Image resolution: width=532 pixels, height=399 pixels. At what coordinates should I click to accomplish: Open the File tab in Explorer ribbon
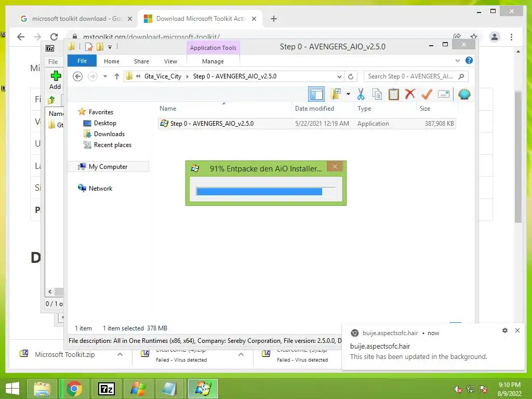click(82, 61)
